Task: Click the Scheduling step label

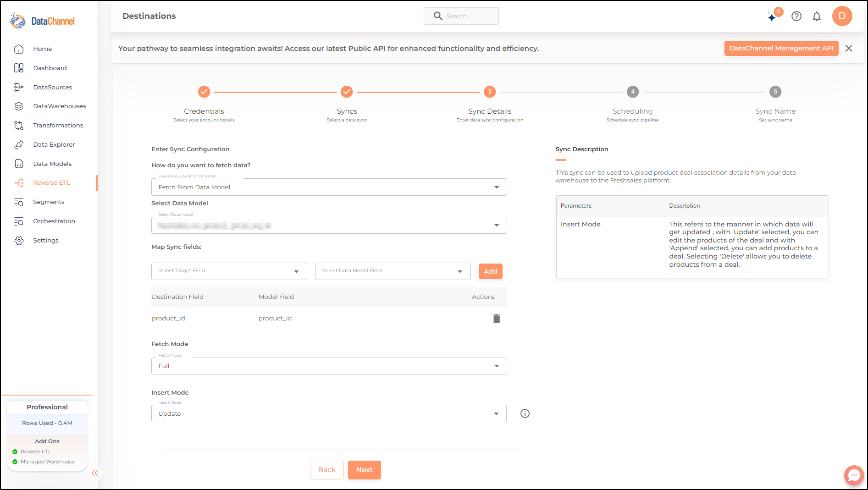Action: [633, 111]
